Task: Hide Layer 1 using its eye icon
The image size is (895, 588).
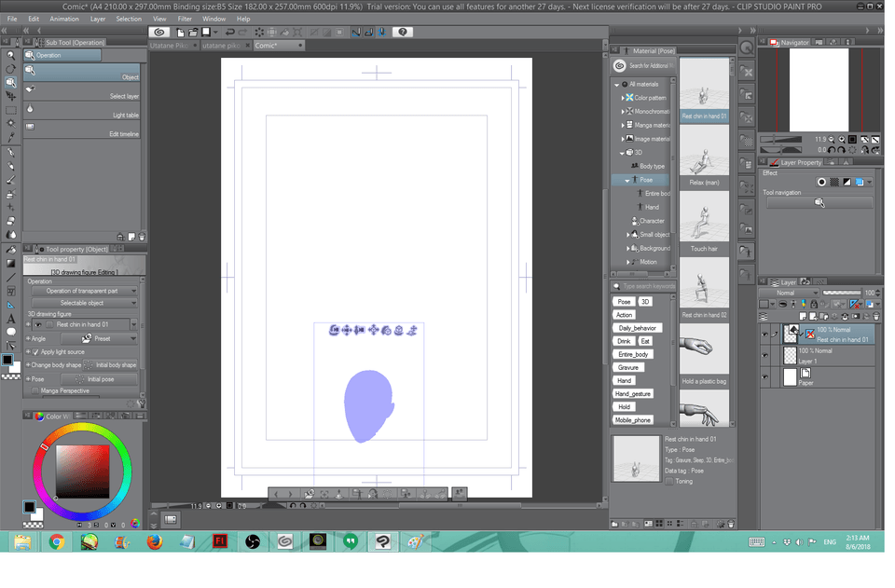Action: point(765,355)
